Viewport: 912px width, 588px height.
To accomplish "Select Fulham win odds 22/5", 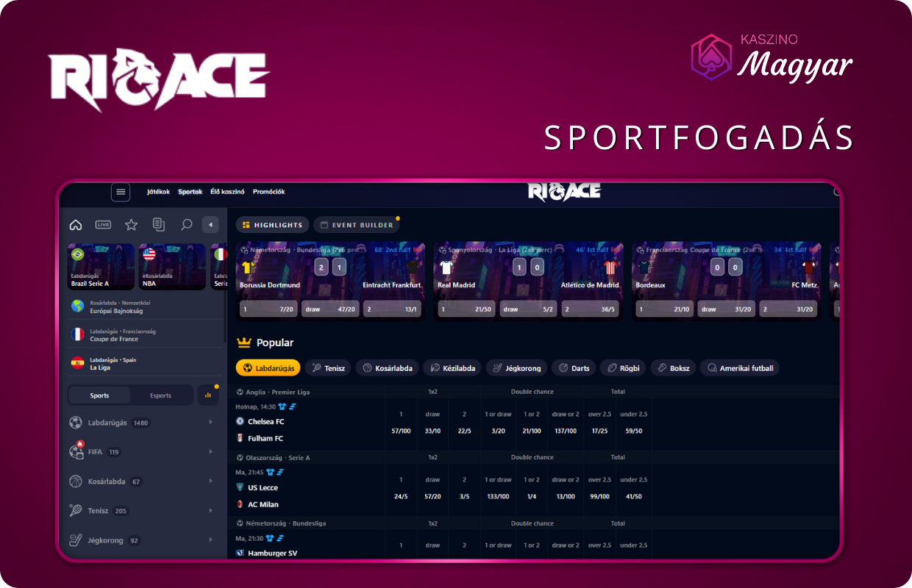I will pyautogui.click(x=465, y=431).
